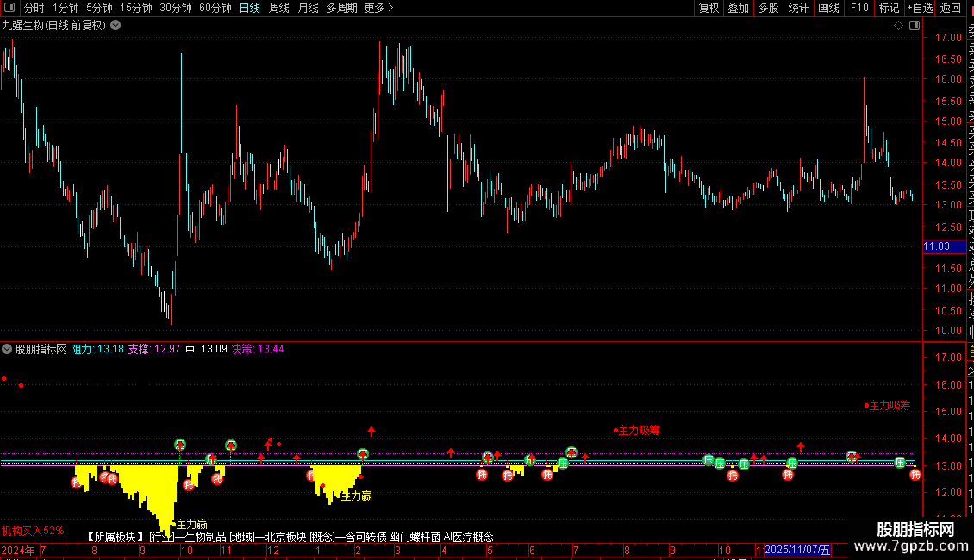Open the 多周期 multi-period view
The height and width of the screenshot is (560, 974).
click(x=341, y=8)
